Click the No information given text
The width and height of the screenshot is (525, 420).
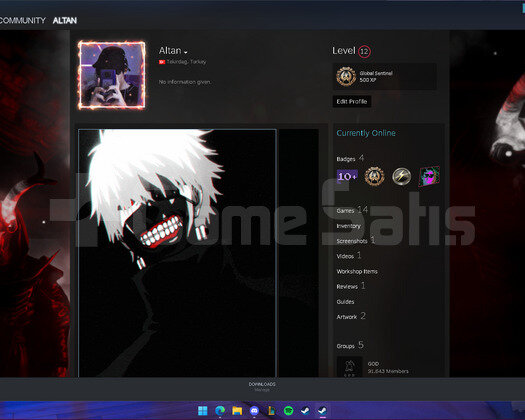185,82
